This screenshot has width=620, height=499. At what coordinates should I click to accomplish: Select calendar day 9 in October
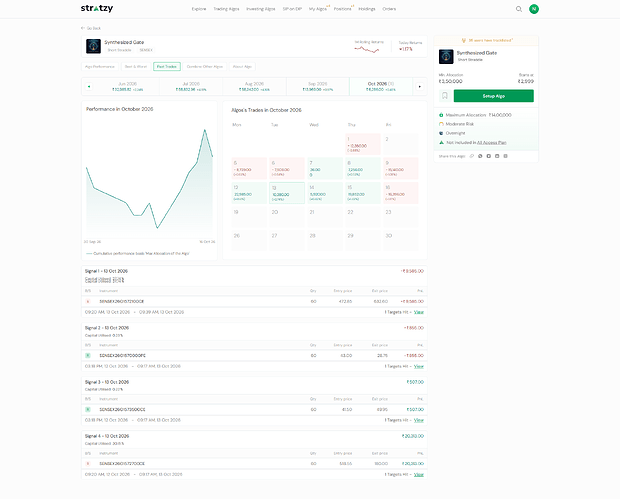(x=401, y=168)
